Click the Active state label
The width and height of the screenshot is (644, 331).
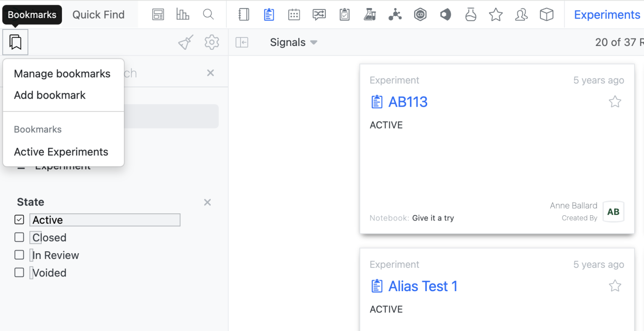tap(47, 220)
